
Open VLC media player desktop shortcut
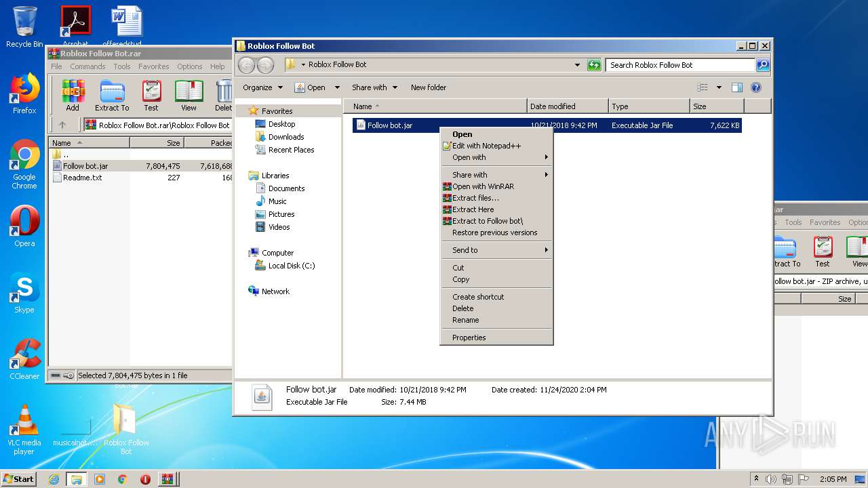24,430
